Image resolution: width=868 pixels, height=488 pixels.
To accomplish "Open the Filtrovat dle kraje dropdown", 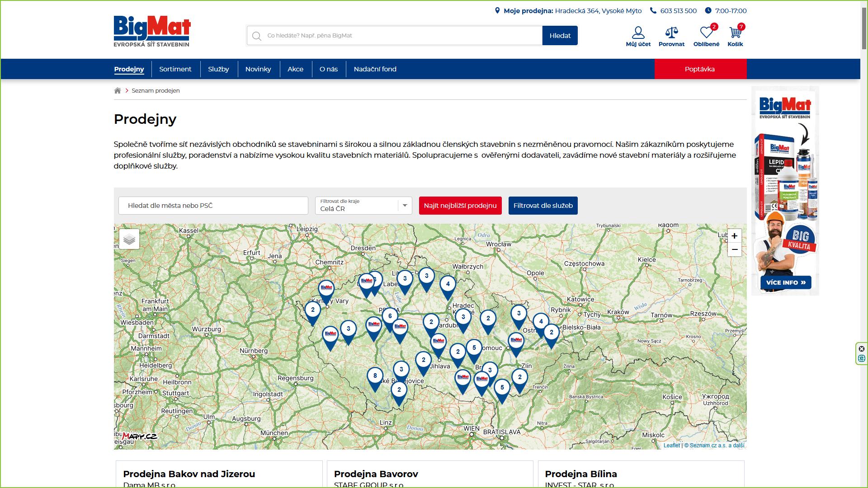I will click(363, 206).
